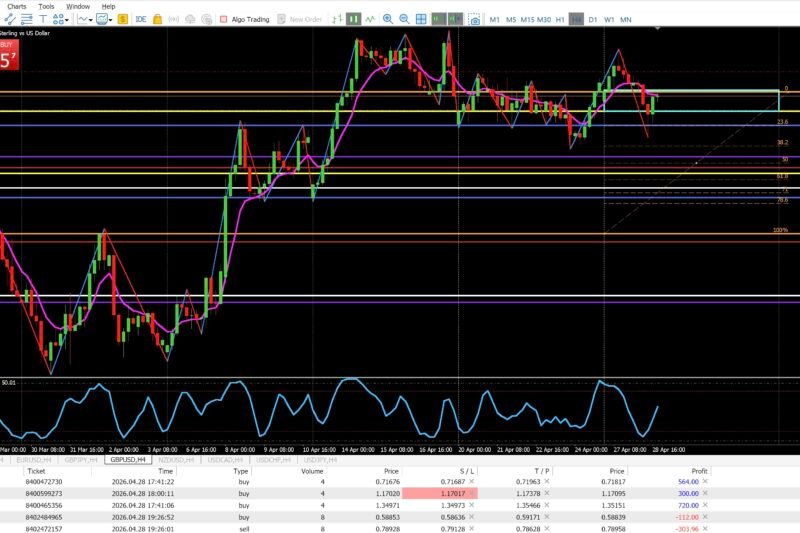The width and height of the screenshot is (800, 533).
Task: Open the Signals icon
Action: (x=173, y=19)
